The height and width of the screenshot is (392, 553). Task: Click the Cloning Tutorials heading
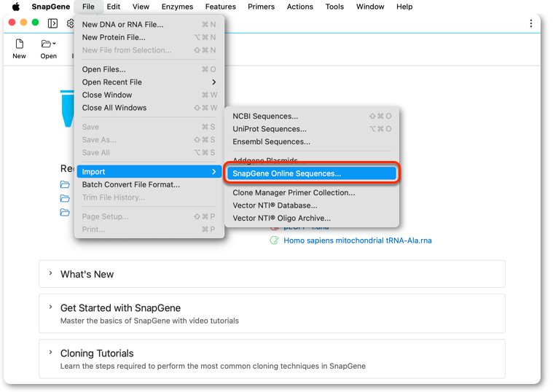point(97,353)
